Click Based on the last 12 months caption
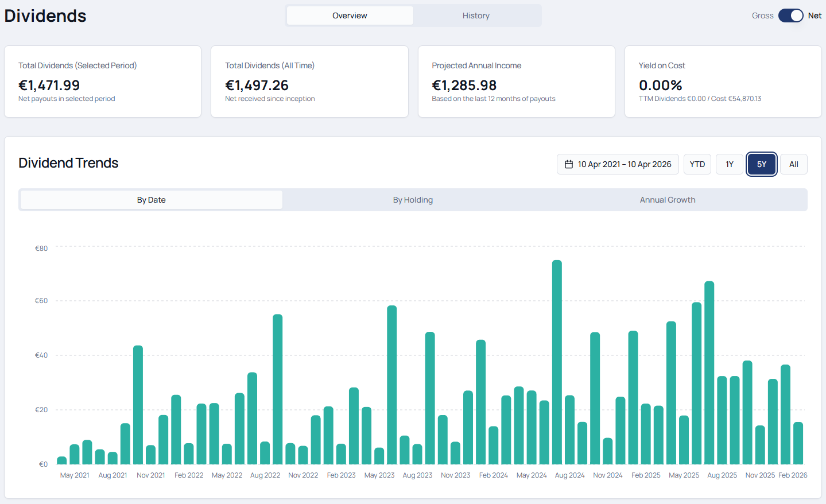The height and width of the screenshot is (504, 826). click(x=494, y=99)
